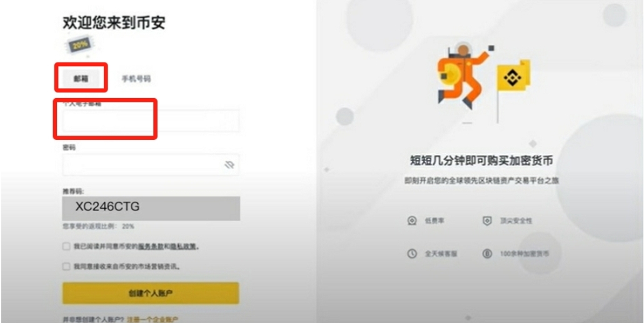Switch to the 手机号码 tab
The width and height of the screenshot is (644, 323).
(x=136, y=79)
